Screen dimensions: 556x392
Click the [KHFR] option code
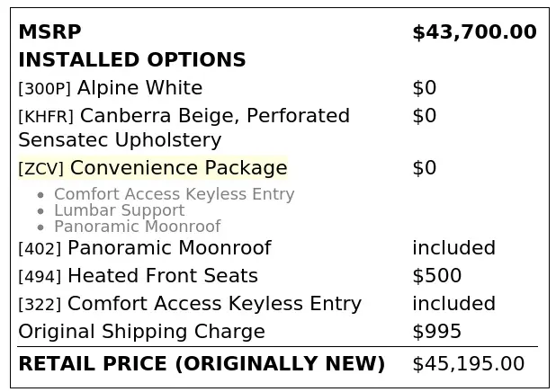pos(46,116)
